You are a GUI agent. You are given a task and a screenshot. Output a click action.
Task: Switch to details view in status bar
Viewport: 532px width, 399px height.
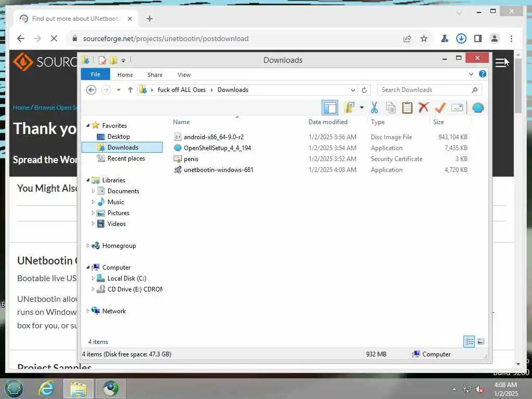469,342
